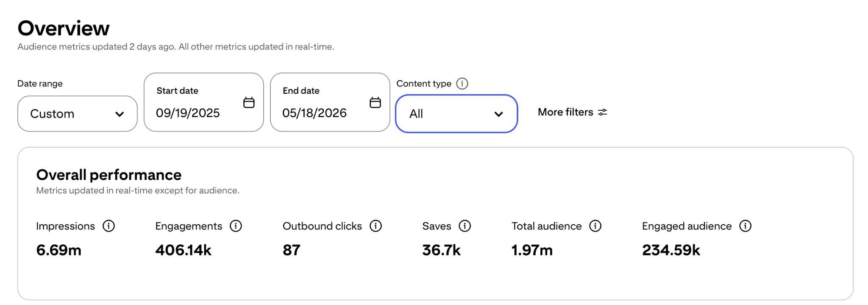Click the Impressions label
Viewport: 868px width, 305px height.
[65, 226]
